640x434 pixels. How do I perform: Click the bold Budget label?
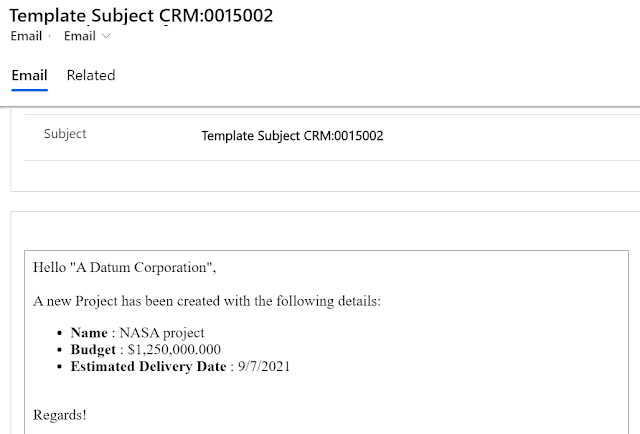[94, 350]
